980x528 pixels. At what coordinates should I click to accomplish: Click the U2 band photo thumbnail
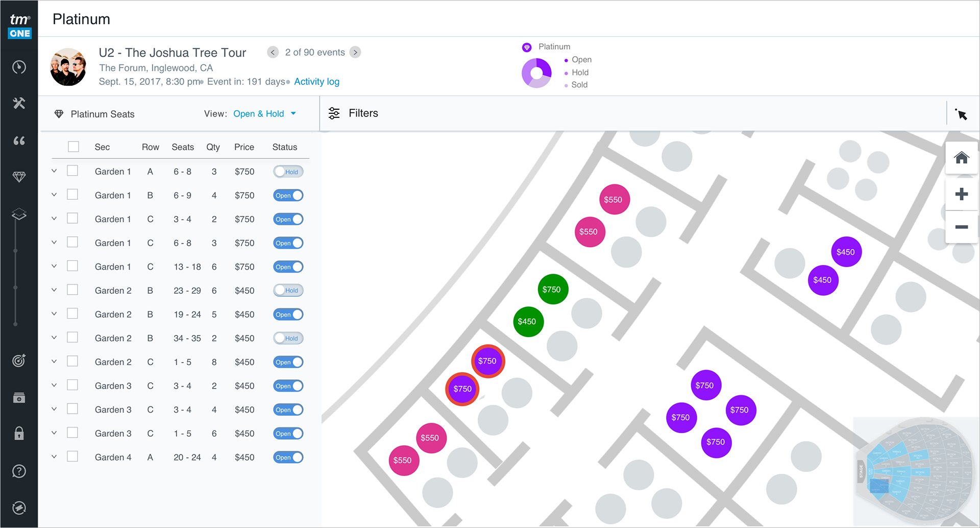coord(68,67)
